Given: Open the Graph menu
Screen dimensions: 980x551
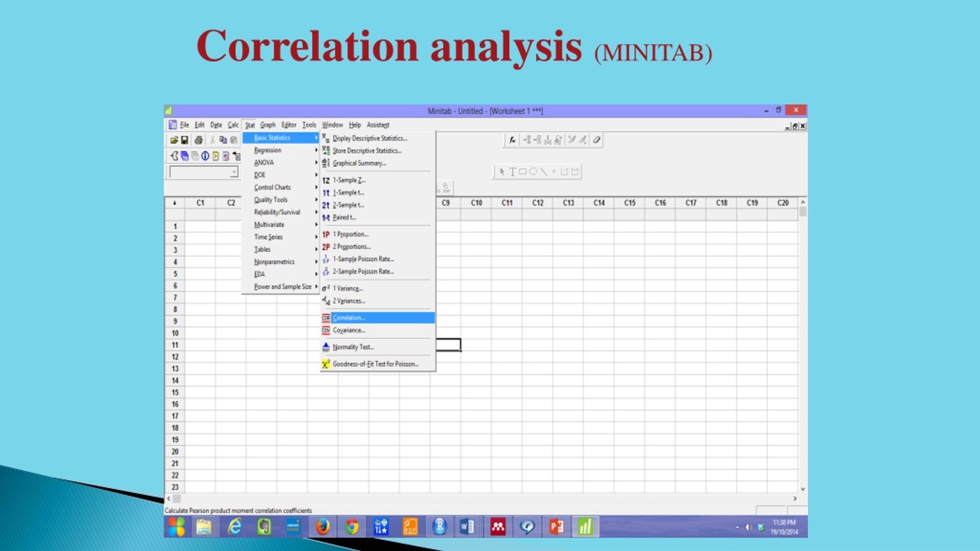Looking at the screenshot, I should [268, 125].
